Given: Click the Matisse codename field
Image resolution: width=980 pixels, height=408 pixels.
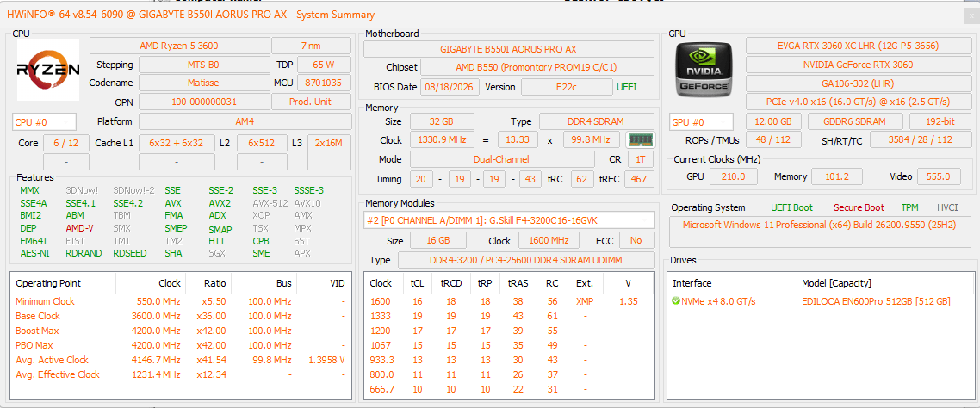Looking at the screenshot, I should click(204, 83).
